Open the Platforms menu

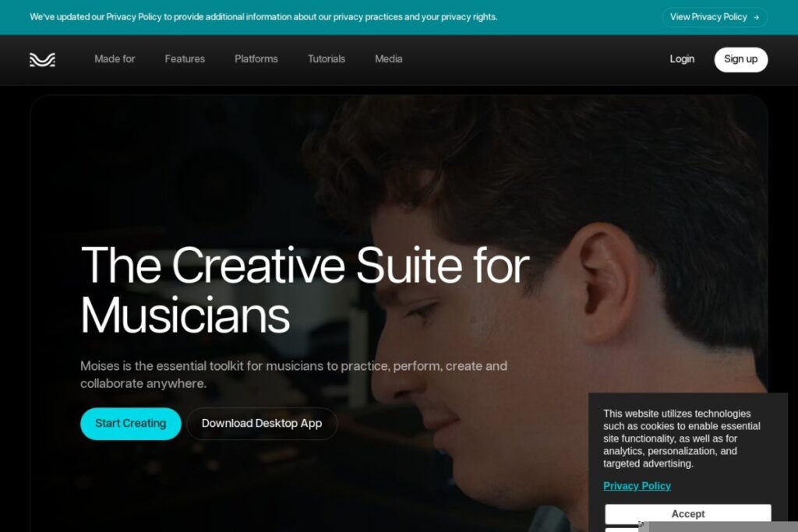click(256, 59)
